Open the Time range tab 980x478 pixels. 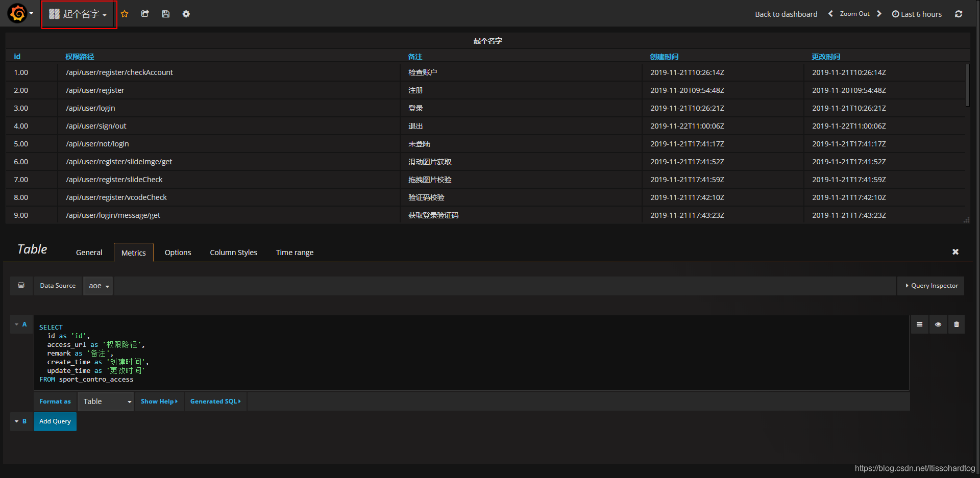point(295,253)
